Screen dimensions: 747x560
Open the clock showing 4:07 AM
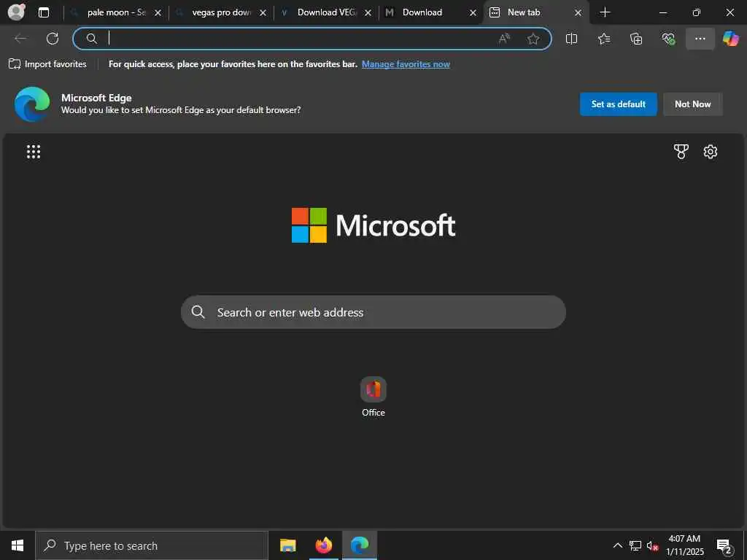click(x=684, y=545)
